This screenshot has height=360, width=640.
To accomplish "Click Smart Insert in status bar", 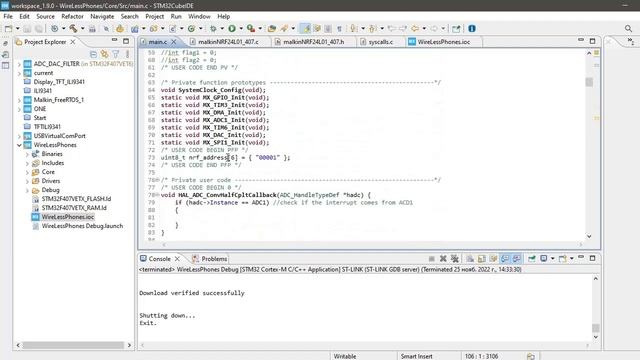I will click(x=416, y=356).
